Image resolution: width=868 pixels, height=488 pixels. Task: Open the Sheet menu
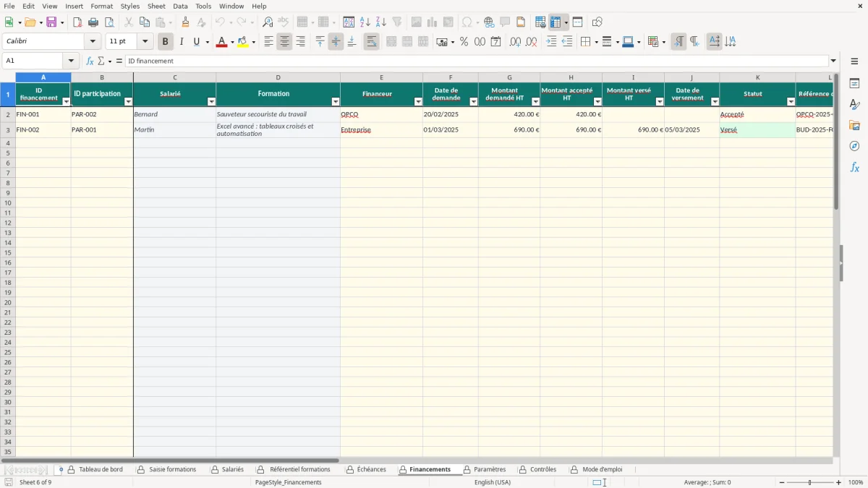pyautogui.click(x=156, y=6)
